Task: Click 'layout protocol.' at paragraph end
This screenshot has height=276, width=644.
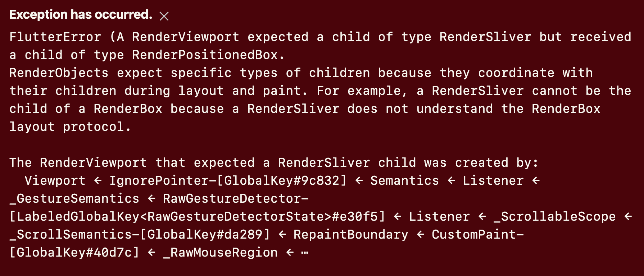Action: coord(70,126)
